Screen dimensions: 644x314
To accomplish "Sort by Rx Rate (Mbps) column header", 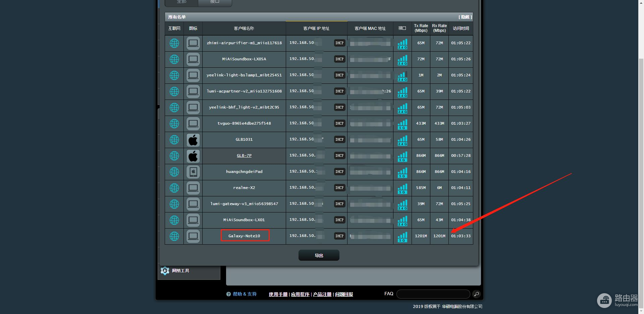I will (x=439, y=28).
